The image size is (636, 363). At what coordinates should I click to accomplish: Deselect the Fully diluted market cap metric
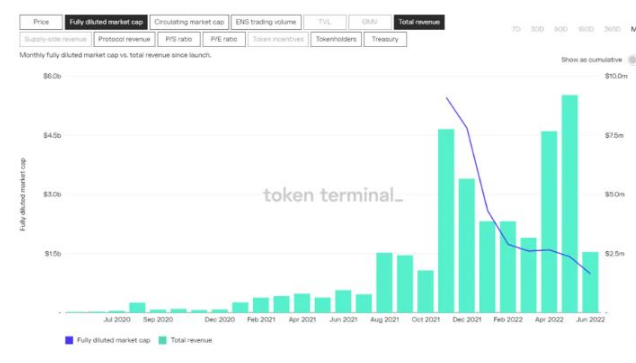pyautogui.click(x=106, y=22)
